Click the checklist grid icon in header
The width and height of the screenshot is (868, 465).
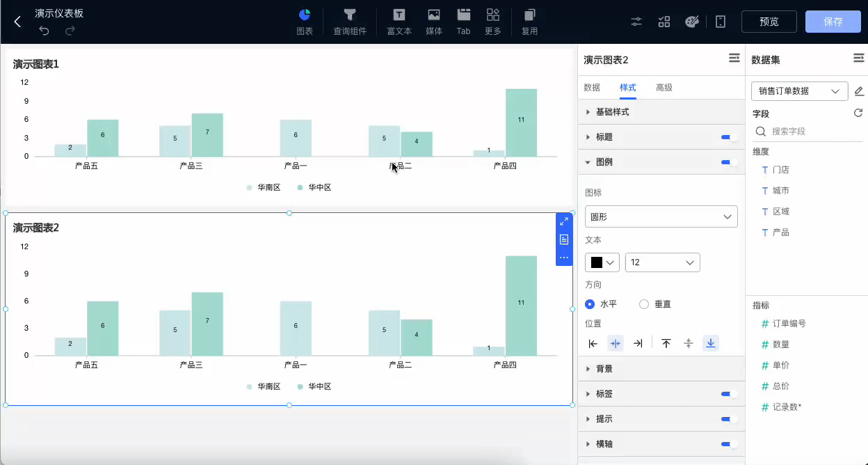tap(664, 22)
